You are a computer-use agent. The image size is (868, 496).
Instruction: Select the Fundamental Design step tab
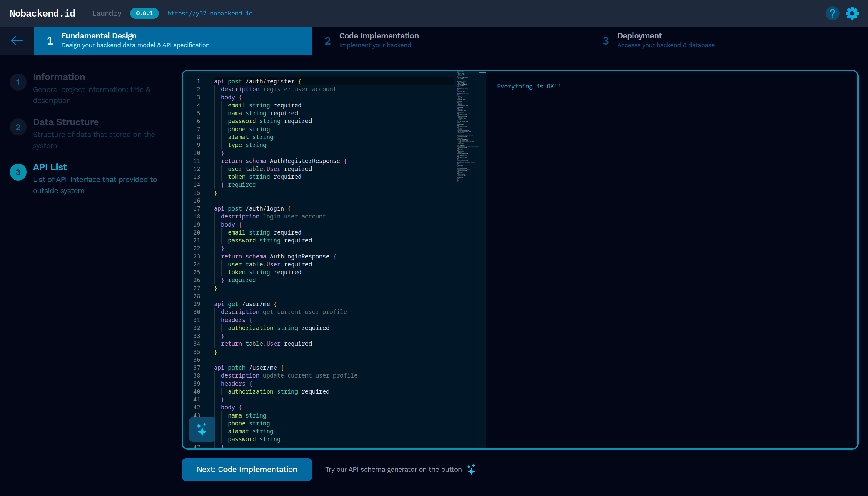pos(173,41)
